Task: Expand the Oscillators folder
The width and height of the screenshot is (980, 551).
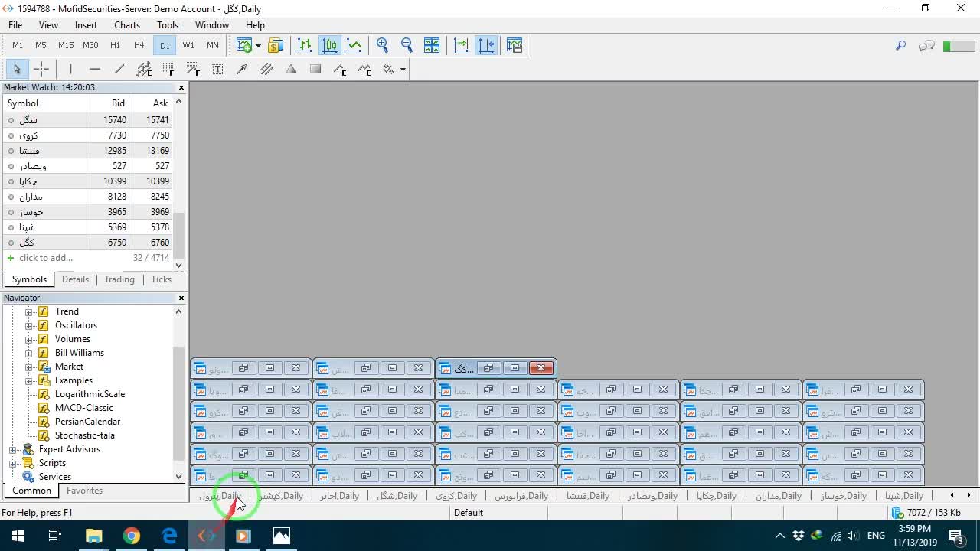Action: 29,325
